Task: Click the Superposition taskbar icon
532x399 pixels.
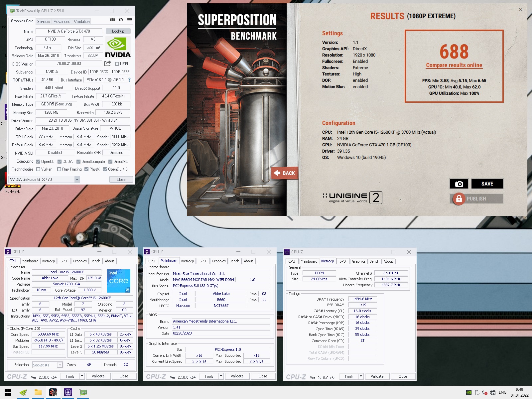Action: tap(53, 392)
